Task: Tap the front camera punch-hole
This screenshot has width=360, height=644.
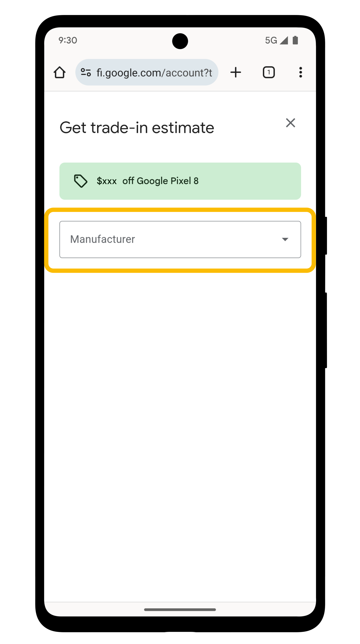Action: [180, 41]
